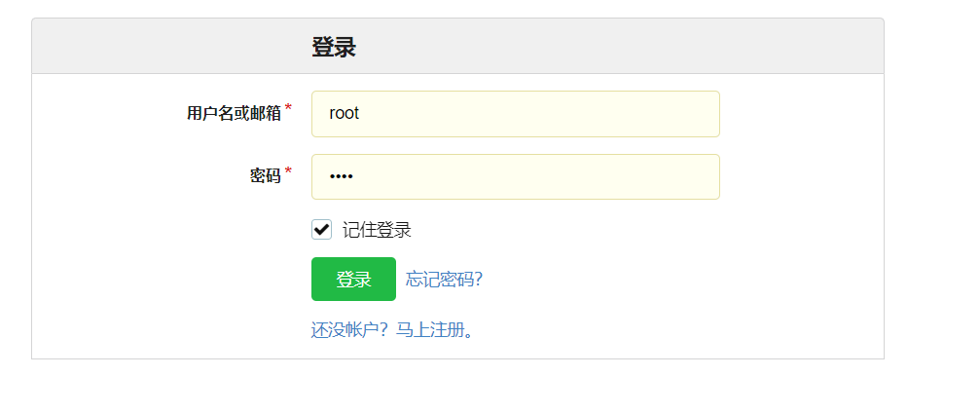Click the red asterisk beside 用户名或邮箱

(x=288, y=108)
